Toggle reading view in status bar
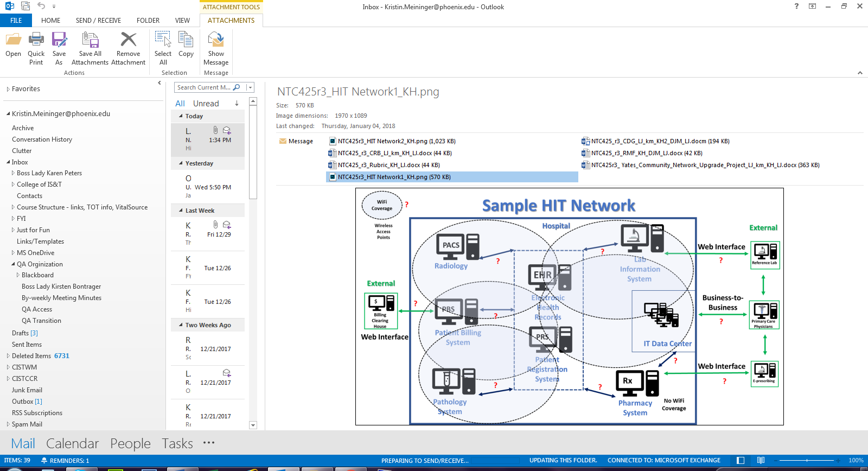 click(x=761, y=460)
